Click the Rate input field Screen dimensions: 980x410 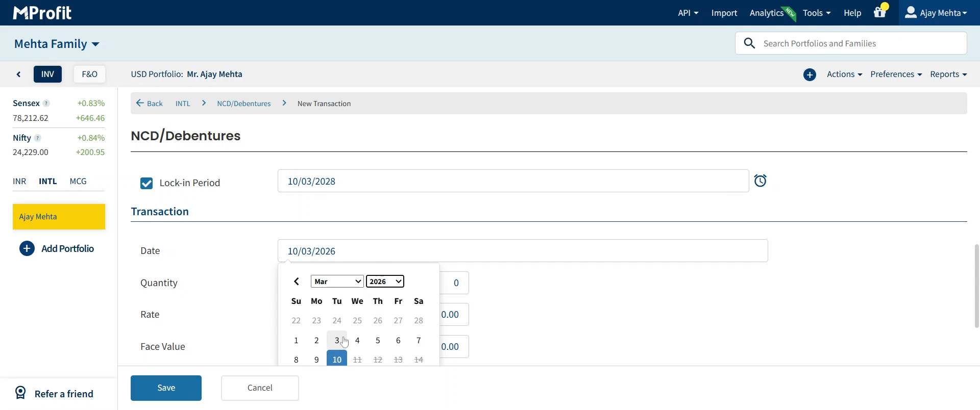[454, 315]
